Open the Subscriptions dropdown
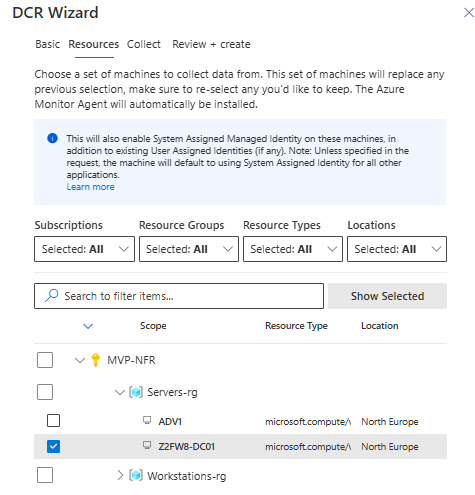The image size is (475, 495). 84,249
